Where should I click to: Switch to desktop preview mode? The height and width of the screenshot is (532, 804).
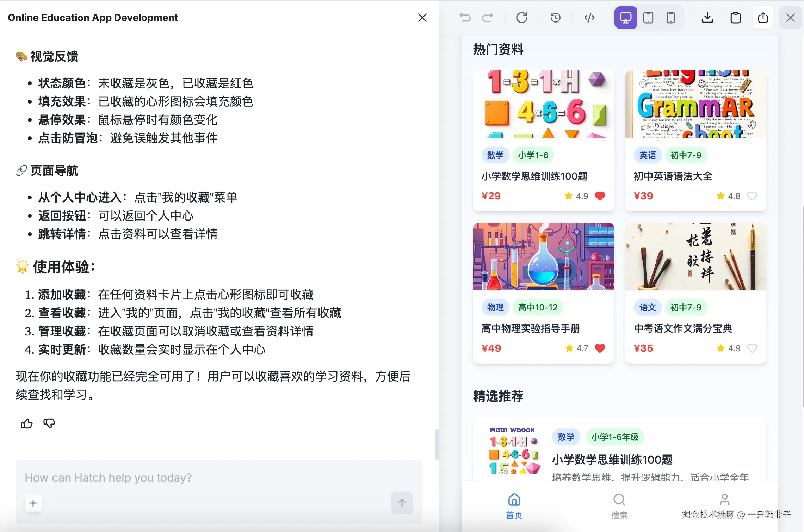[625, 18]
